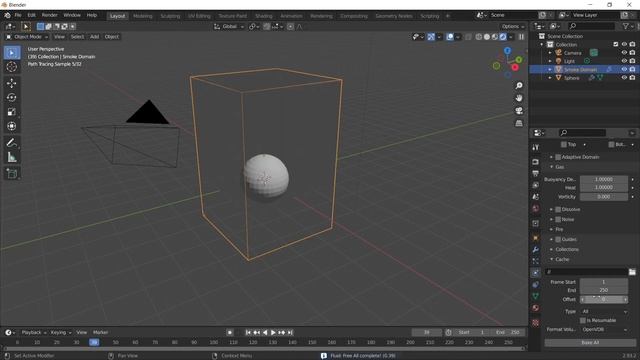
Task: Hide the Sphere in viewport
Action: (x=624, y=78)
